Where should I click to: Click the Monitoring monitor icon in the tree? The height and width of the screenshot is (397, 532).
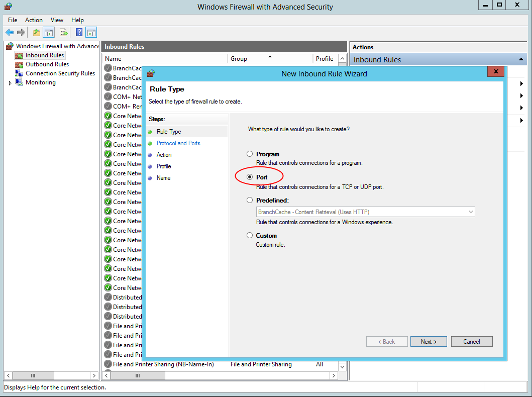click(19, 82)
